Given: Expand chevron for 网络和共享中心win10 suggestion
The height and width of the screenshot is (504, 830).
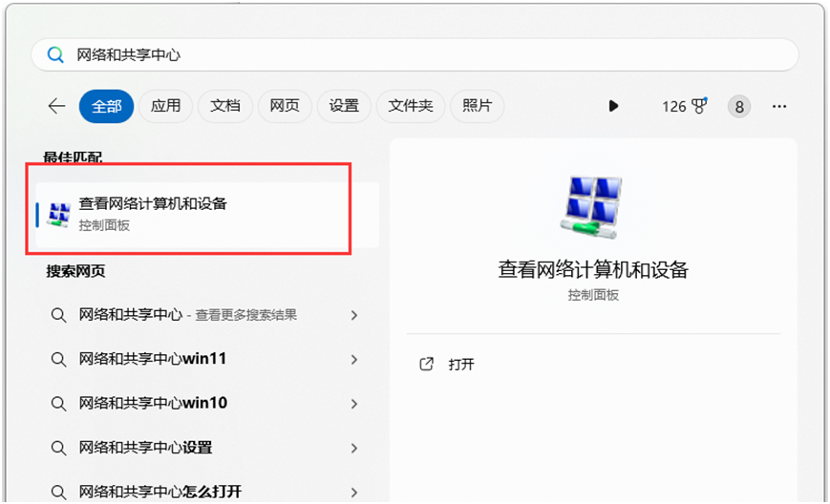Looking at the screenshot, I should pos(354,404).
